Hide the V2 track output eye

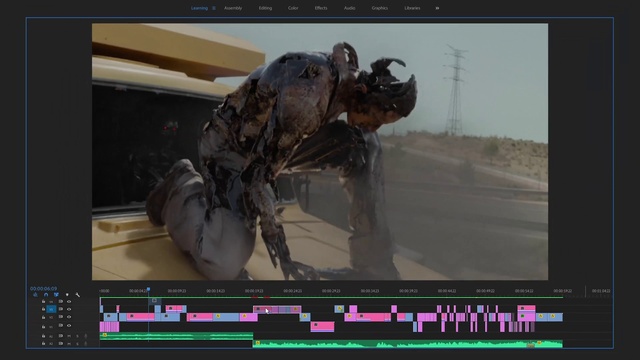click(69, 317)
